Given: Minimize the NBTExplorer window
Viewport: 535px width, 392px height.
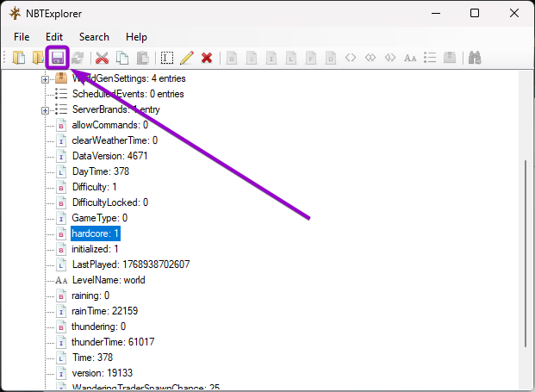Looking at the screenshot, I should point(436,13).
